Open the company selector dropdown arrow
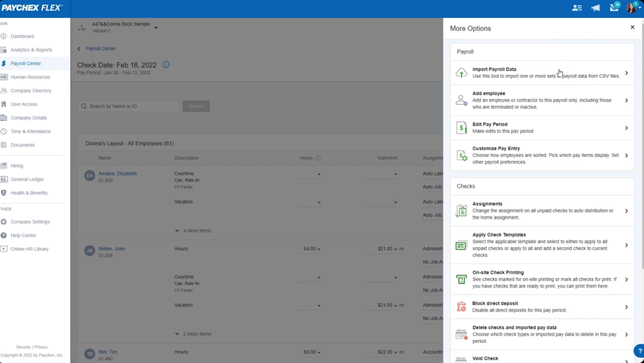The width and height of the screenshot is (644, 363). tap(156, 28)
